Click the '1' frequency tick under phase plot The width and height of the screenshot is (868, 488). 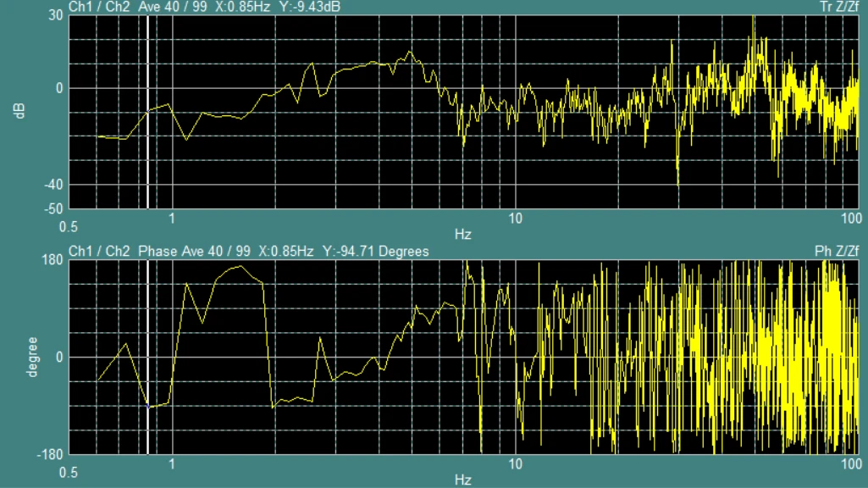pyautogui.click(x=172, y=463)
